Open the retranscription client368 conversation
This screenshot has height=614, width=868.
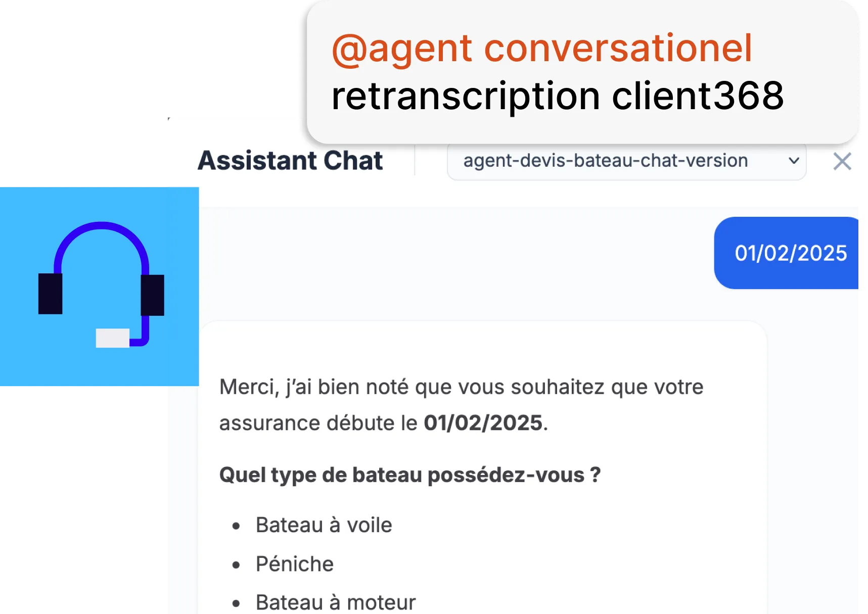[x=557, y=95]
